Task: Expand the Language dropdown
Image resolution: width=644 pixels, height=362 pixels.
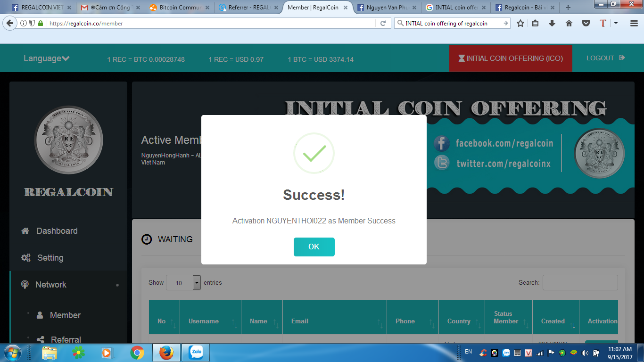Action: (x=47, y=58)
